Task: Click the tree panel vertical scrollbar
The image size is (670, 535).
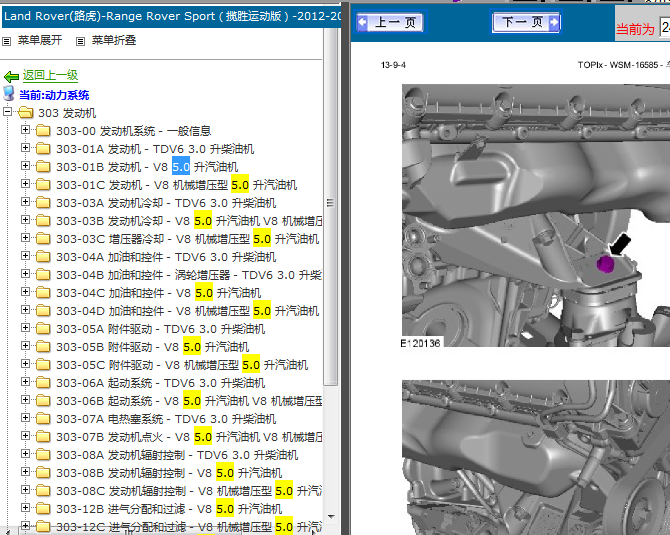Action: (x=330, y=206)
